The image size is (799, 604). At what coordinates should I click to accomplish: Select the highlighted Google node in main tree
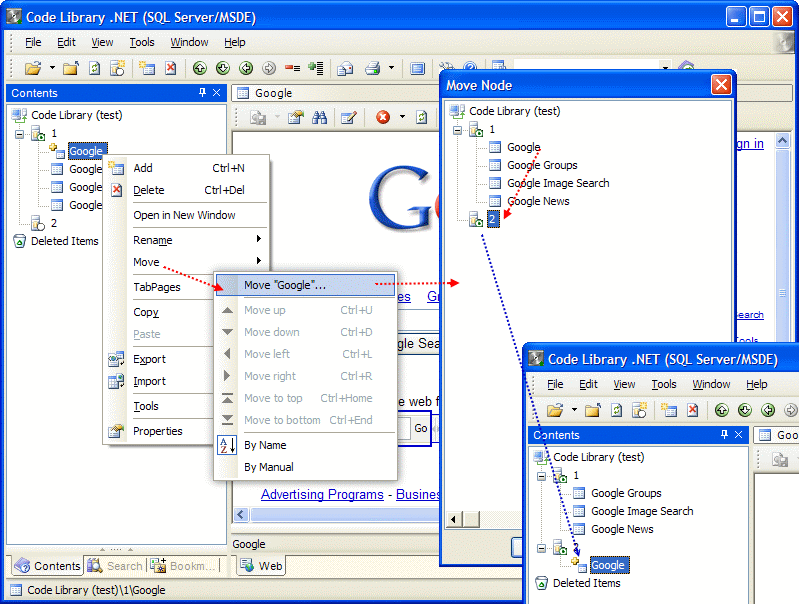click(86, 151)
